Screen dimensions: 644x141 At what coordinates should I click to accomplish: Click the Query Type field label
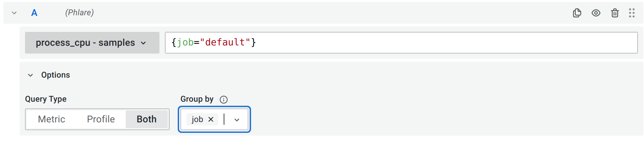46,99
